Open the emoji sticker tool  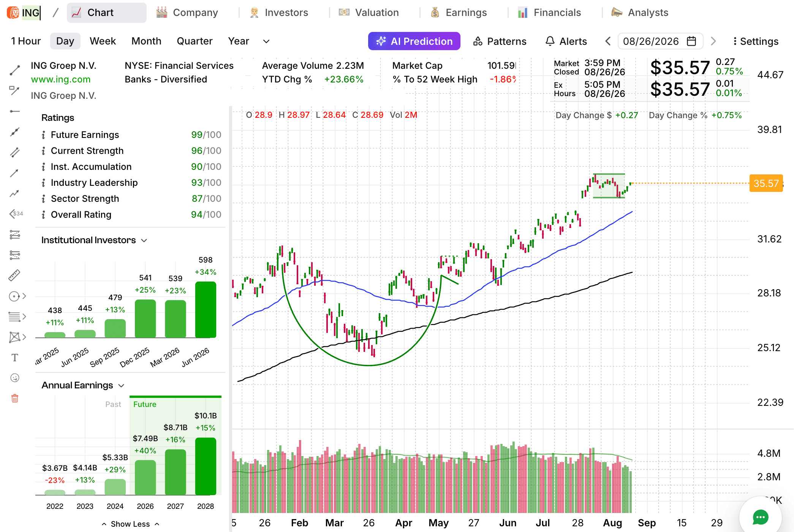[14, 378]
